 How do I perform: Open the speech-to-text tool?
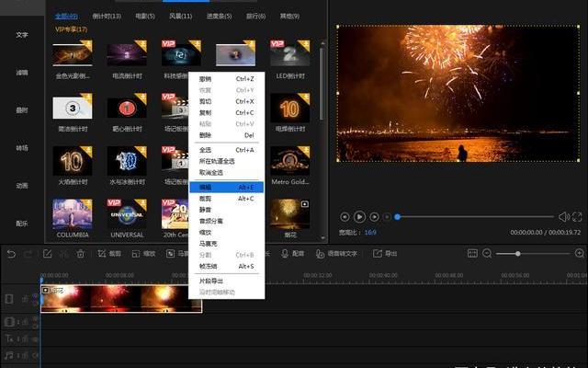(336, 254)
